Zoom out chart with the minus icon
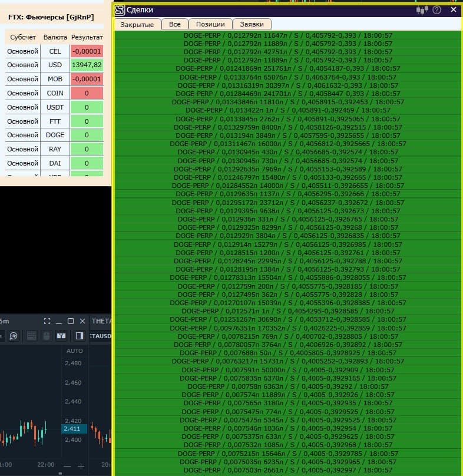Image resolution: width=463 pixels, height=476 pixels. pyautogui.click(x=67, y=466)
